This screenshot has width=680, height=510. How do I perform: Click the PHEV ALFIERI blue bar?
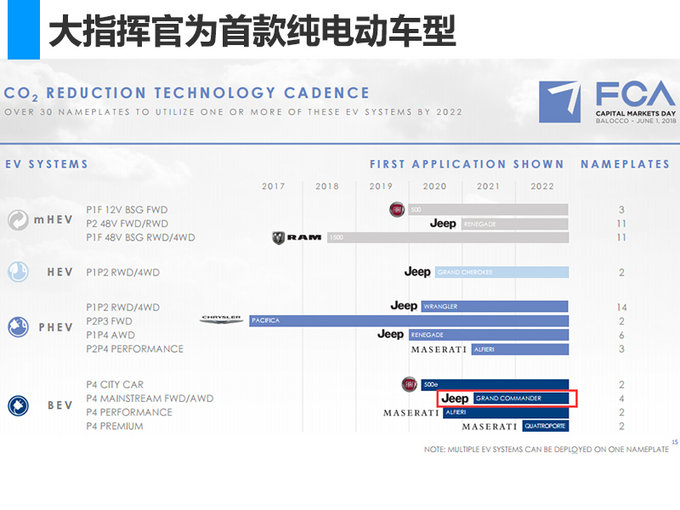pos(520,350)
